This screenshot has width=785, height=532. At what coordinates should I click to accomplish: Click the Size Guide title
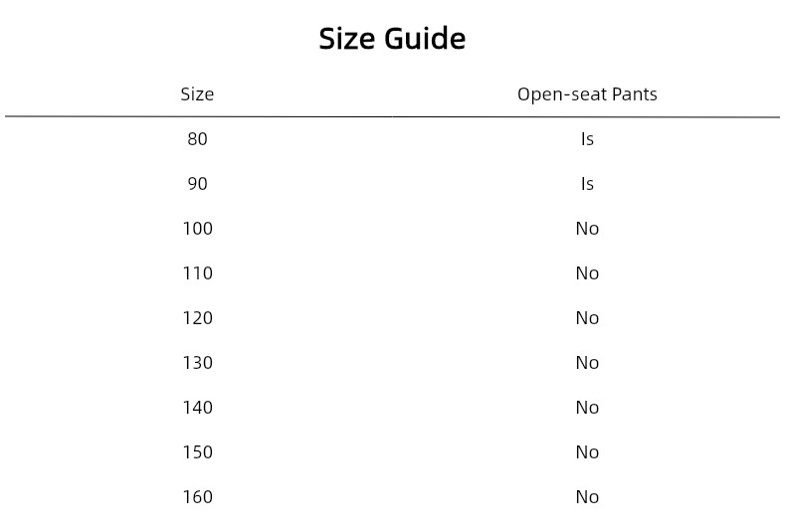pyautogui.click(x=392, y=39)
